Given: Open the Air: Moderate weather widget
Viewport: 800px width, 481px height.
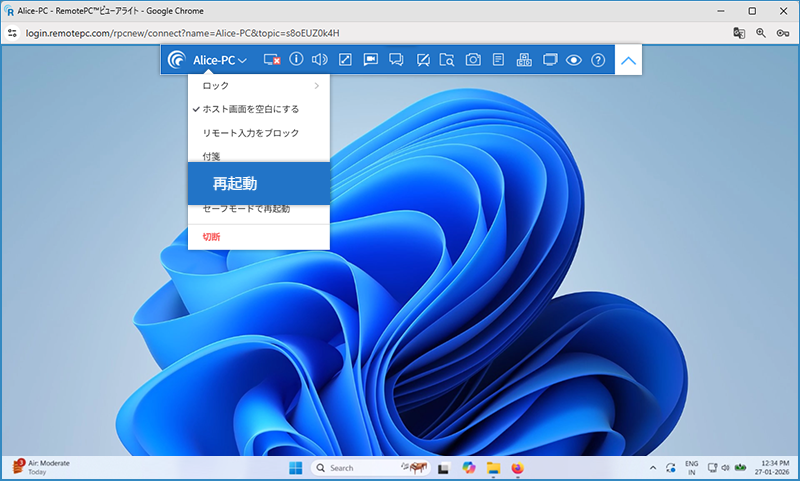Looking at the screenshot, I should coord(41,467).
